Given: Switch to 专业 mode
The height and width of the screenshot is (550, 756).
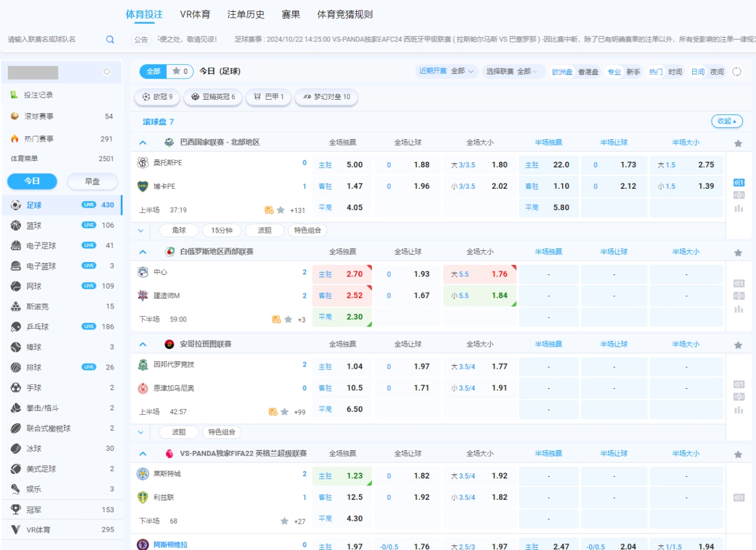Looking at the screenshot, I should pyautogui.click(x=614, y=72).
